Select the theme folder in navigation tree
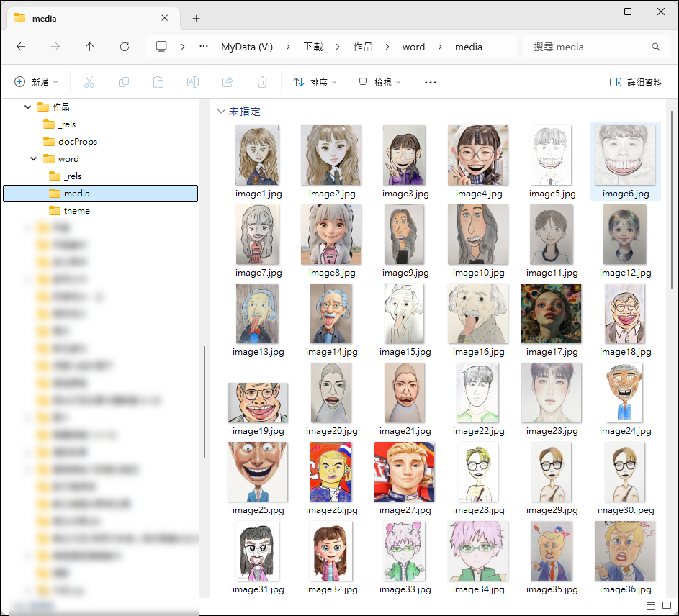 (x=76, y=211)
